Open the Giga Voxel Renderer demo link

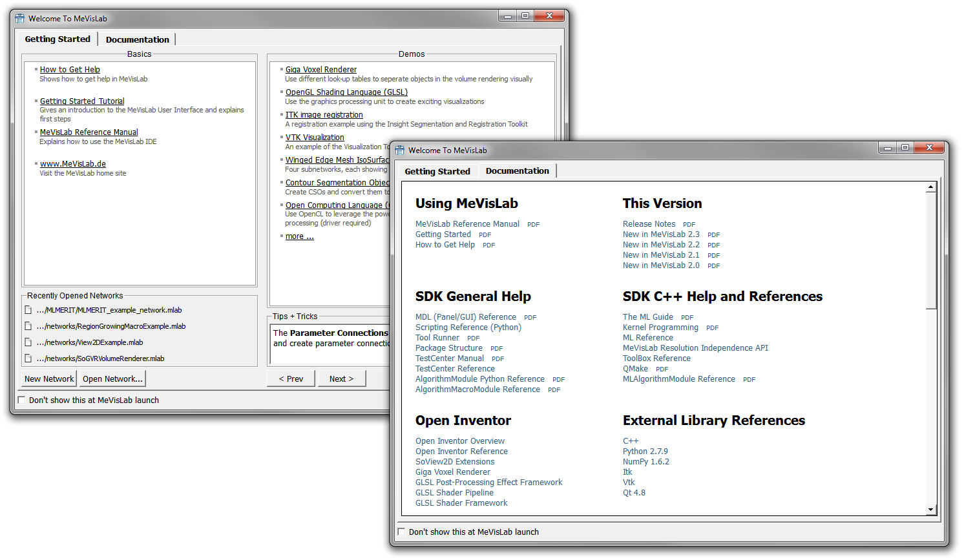[x=321, y=70]
